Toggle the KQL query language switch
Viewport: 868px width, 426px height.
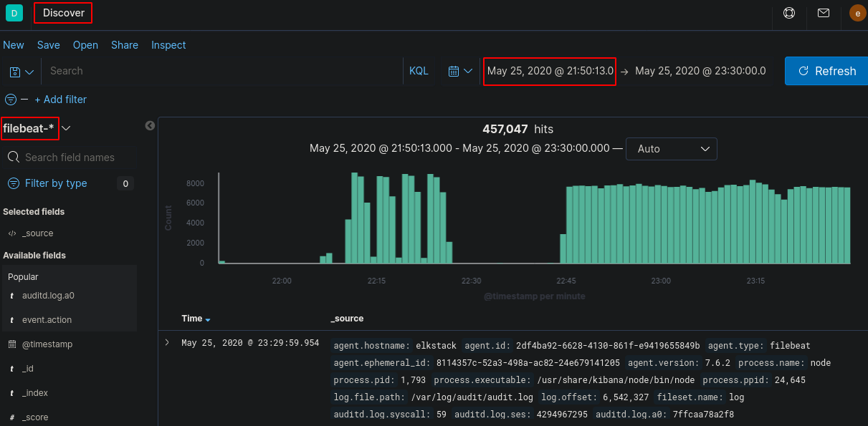[419, 71]
